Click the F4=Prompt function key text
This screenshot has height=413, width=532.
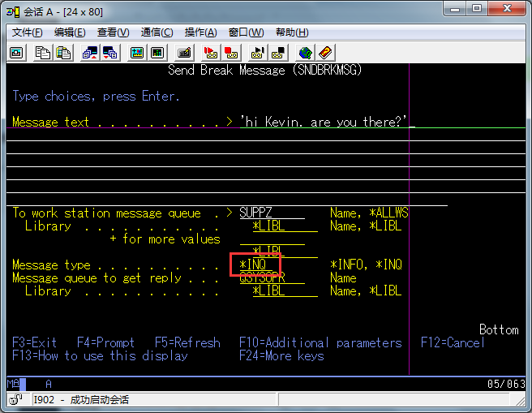pos(105,342)
